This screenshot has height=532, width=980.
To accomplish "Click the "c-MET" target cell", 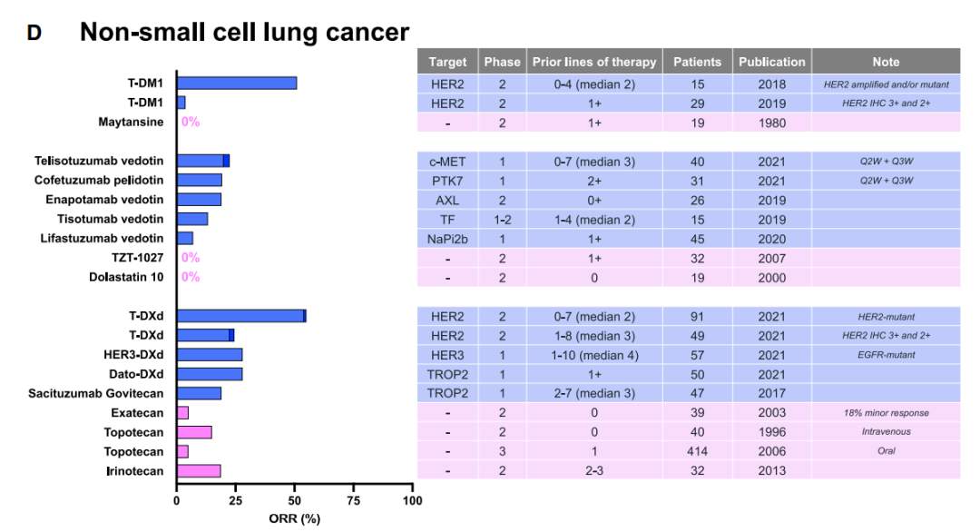I will pos(446,161).
